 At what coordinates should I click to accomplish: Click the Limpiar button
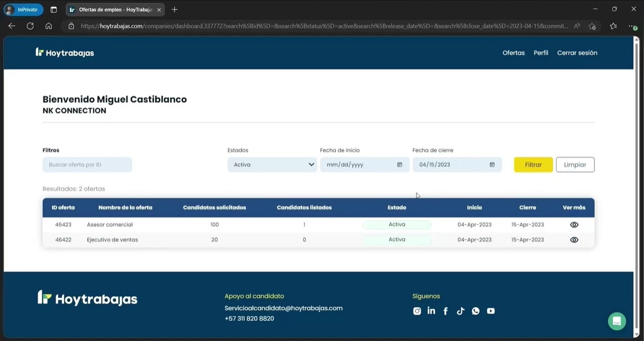(x=575, y=165)
